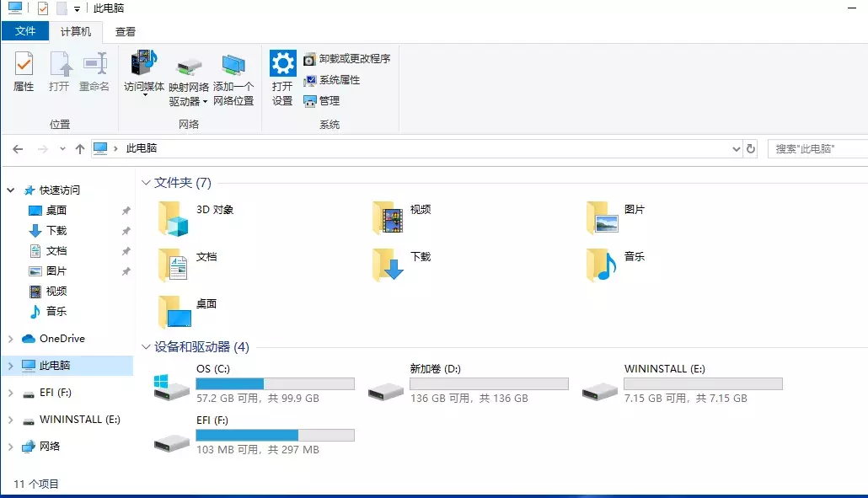The height and width of the screenshot is (498, 868).
Task: Open the 文档 folder in main pane
Action: pos(188,265)
